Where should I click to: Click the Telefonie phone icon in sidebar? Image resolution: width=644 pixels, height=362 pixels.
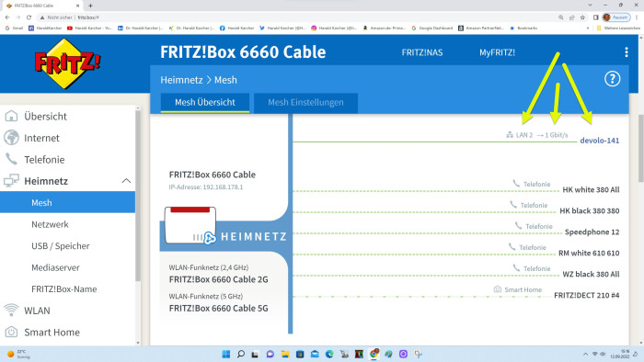pyautogui.click(x=11, y=159)
